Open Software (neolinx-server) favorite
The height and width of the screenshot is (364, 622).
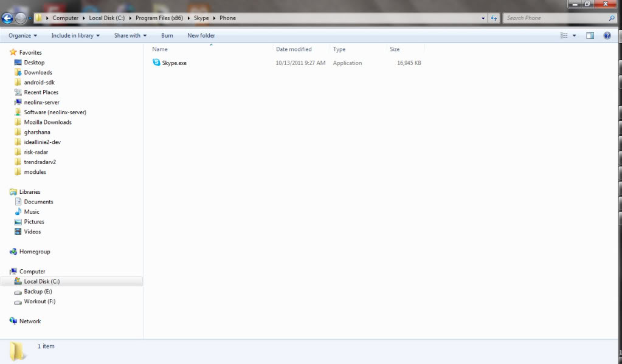click(55, 112)
